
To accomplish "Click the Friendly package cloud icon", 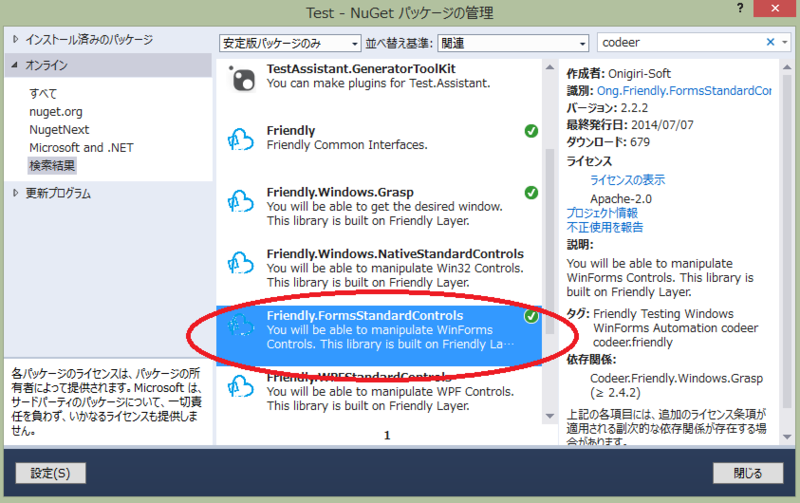I will (x=240, y=139).
